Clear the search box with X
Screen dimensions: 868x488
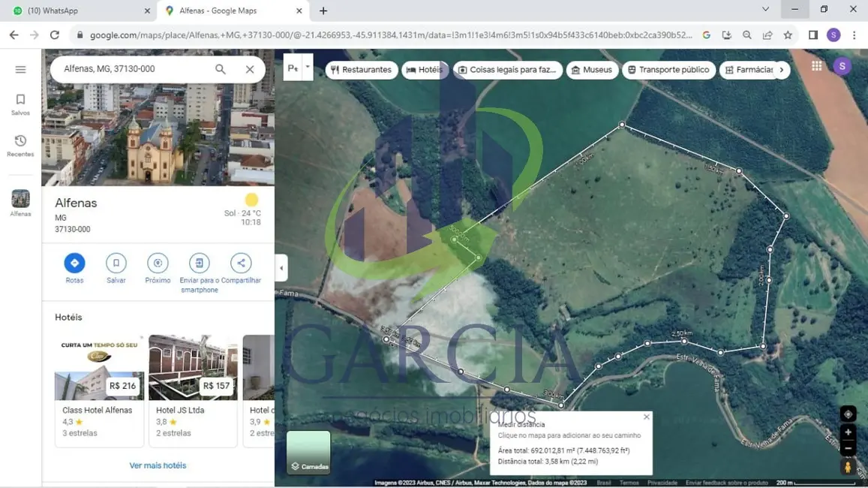250,69
